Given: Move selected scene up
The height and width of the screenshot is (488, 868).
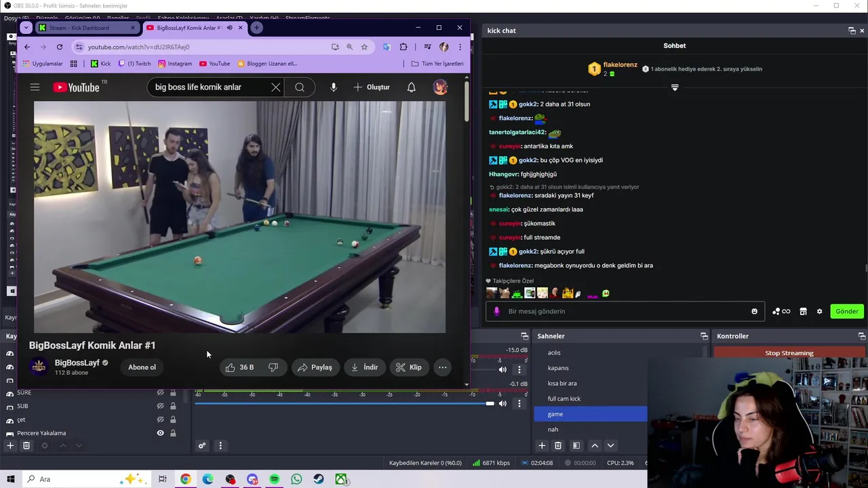Looking at the screenshot, I should pos(595,445).
